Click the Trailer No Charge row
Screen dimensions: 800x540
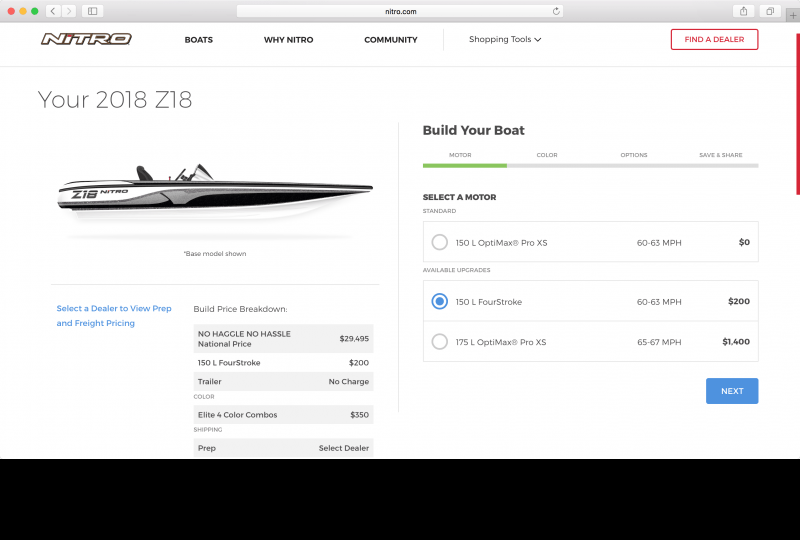(283, 381)
